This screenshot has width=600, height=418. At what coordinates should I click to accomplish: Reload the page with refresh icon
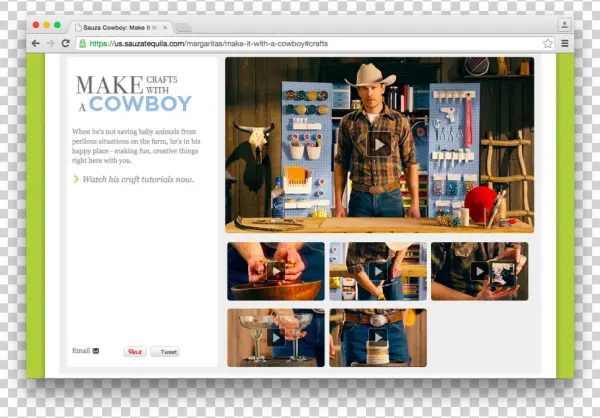pos(66,44)
